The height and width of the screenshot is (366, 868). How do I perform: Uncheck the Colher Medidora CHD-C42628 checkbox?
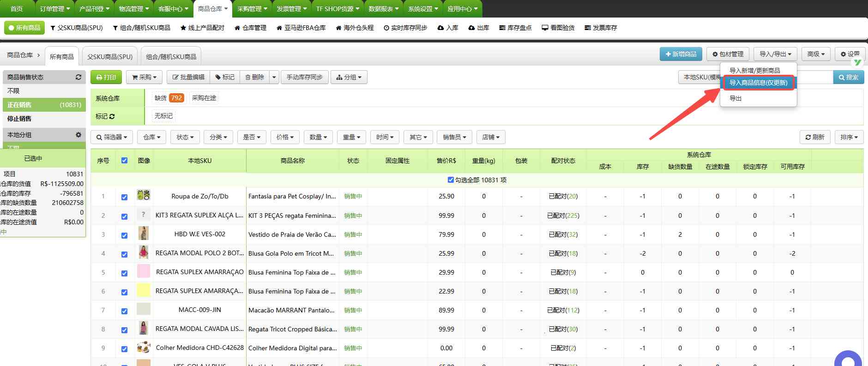click(124, 349)
